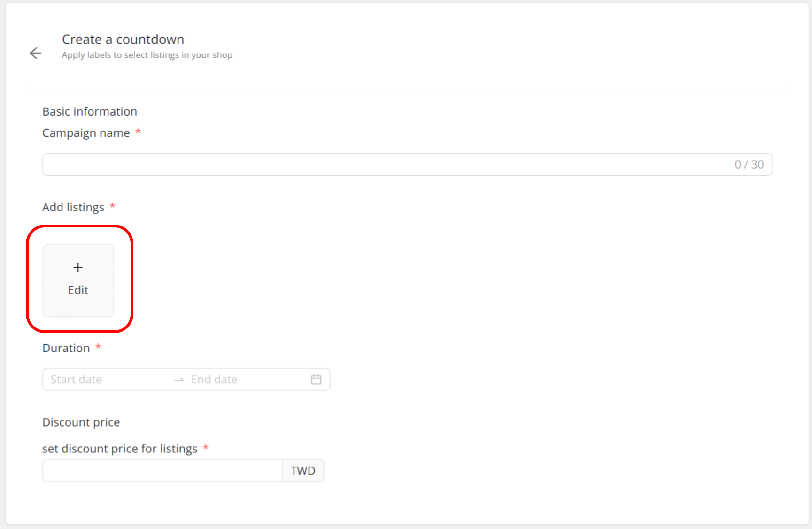Click the "Campaign name" field label
This screenshot has height=529, width=812.
[86, 133]
